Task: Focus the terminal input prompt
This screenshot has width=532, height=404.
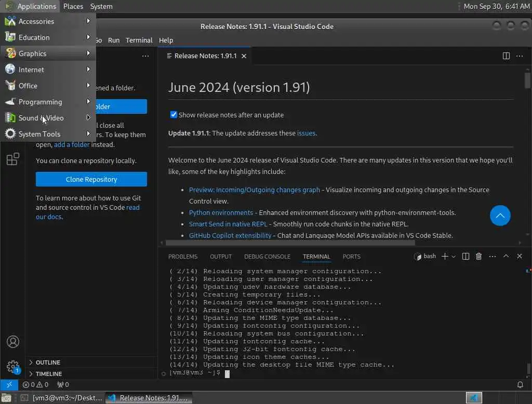Action: click(x=227, y=373)
